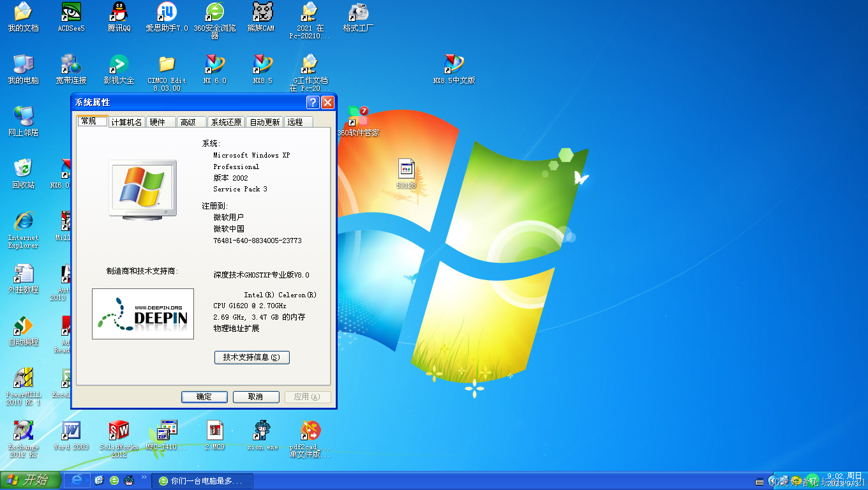Launch PowerMILL 2010 RC 1 shortcut

pos(23,387)
